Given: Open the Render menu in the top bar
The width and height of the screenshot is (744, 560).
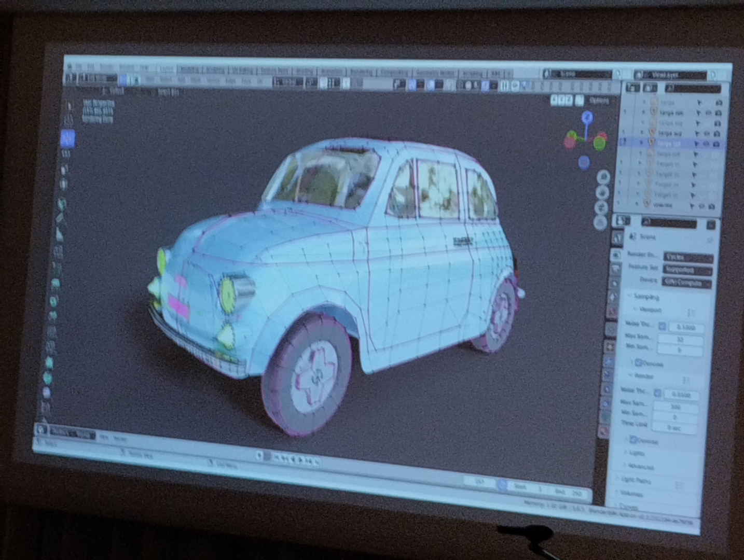Looking at the screenshot, I should 106,67.
